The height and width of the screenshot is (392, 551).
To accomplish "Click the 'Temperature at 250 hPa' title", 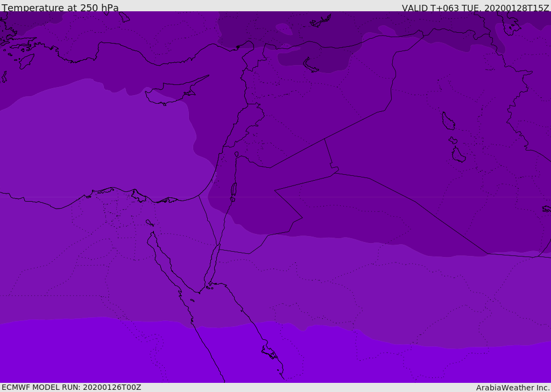I will pos(60,8).
